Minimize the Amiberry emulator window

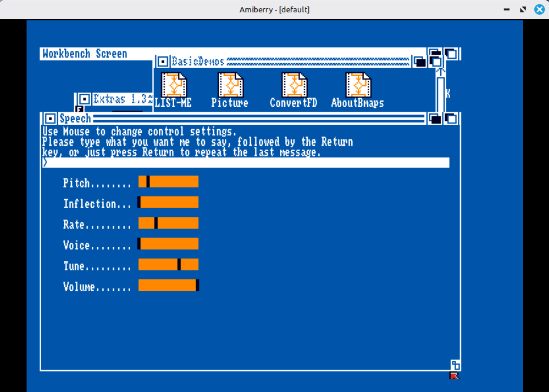point(507,9)
